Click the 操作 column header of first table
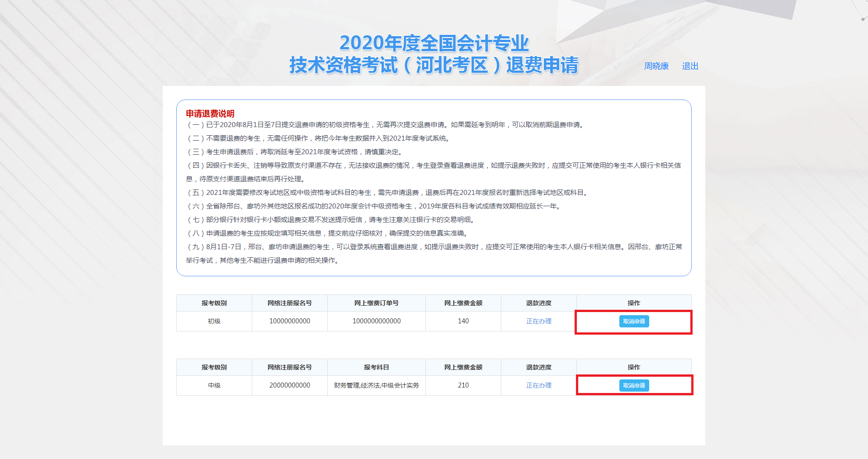Viewport: 868px width, 459px height. (633, 303)
